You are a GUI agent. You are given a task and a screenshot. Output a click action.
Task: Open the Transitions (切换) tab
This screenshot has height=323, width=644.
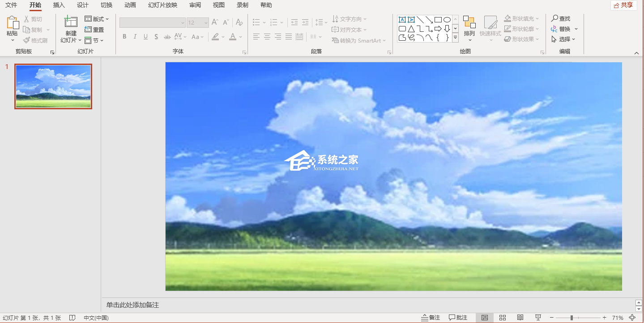107,5
